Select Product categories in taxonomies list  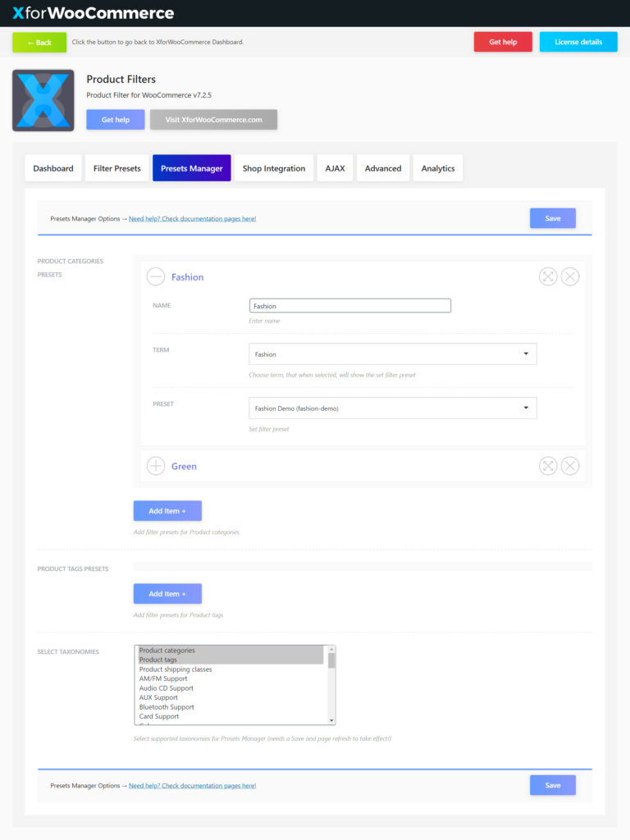[x=231, y=651]
